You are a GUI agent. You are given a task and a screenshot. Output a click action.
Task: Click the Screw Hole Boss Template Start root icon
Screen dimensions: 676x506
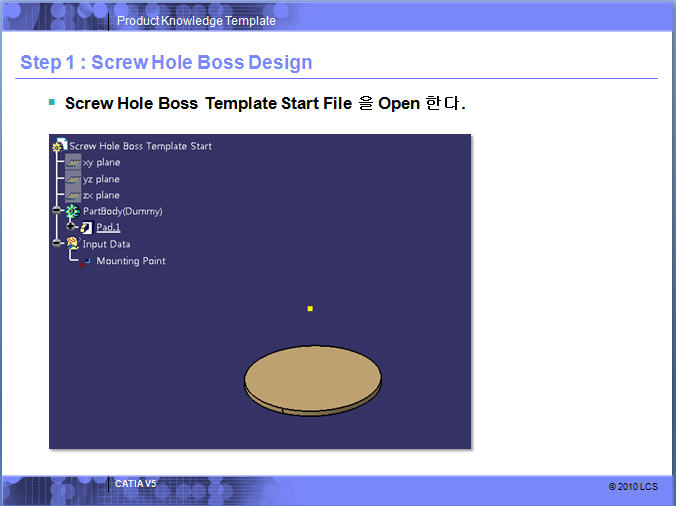(59, 145)
